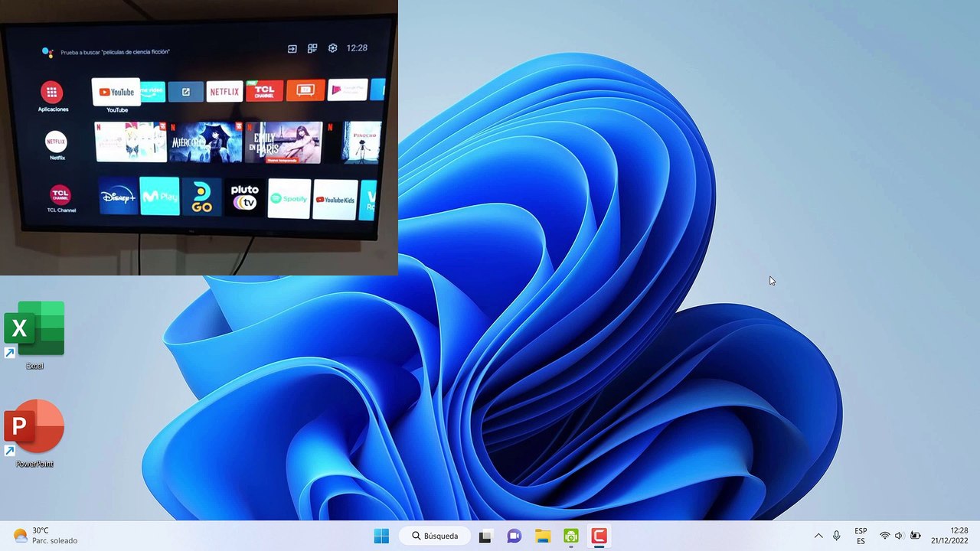Open the Excel desktop shortcut
Screen dimensions: 980x551
[34, 335]
